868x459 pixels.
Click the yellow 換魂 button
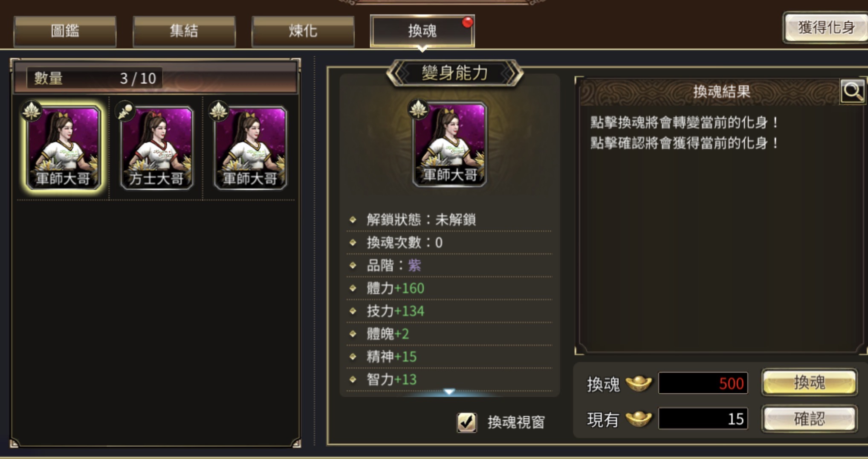[x=809, y=382]
